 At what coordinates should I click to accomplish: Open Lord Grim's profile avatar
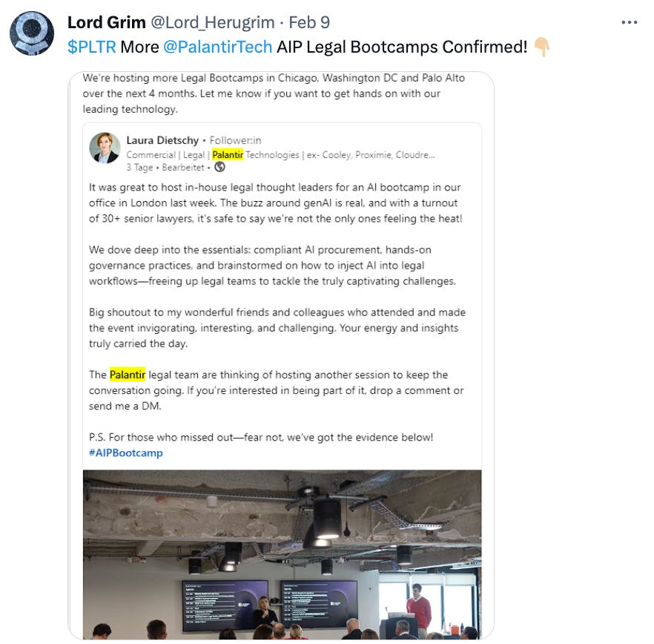tap(32, 33)
